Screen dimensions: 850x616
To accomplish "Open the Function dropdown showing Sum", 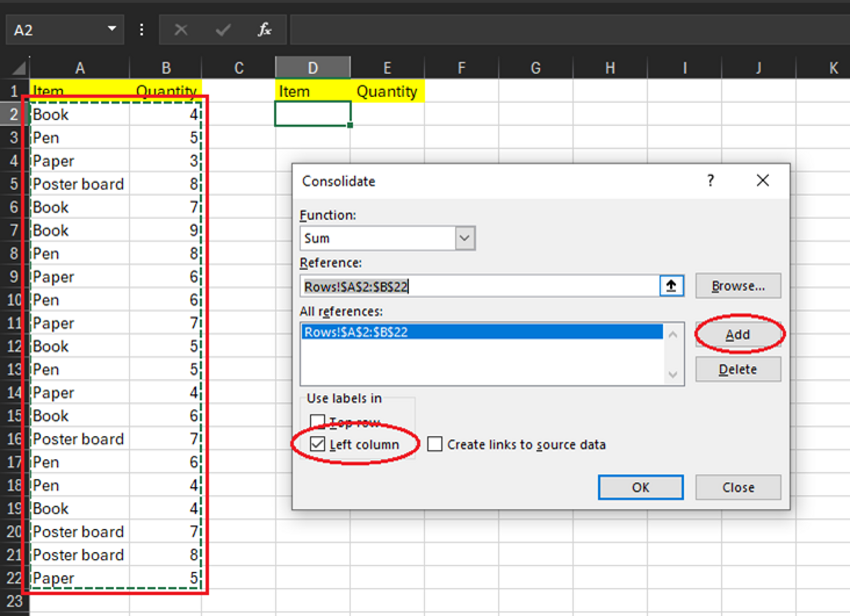I will (x=464, y=238).
